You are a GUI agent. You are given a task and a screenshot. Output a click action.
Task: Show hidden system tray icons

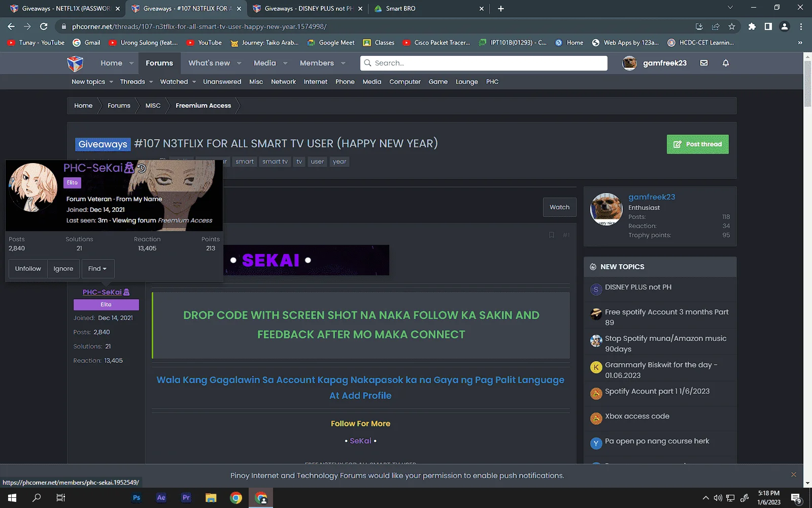705,498
